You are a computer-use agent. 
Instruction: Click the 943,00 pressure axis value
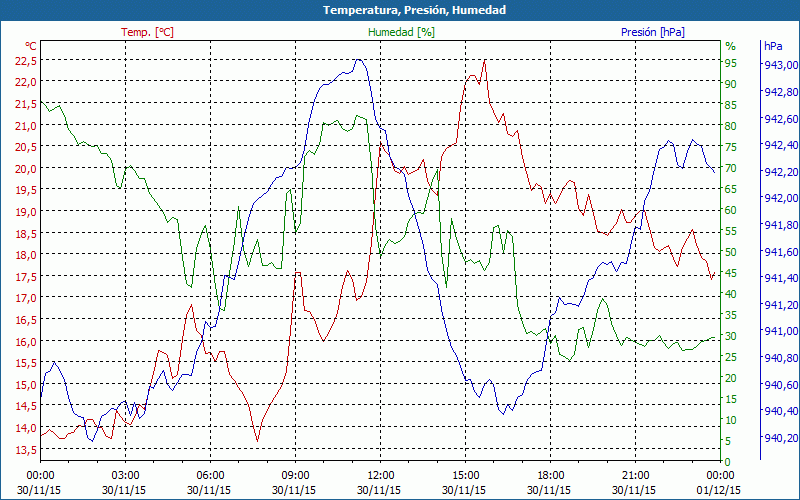(x=780, y=65)
